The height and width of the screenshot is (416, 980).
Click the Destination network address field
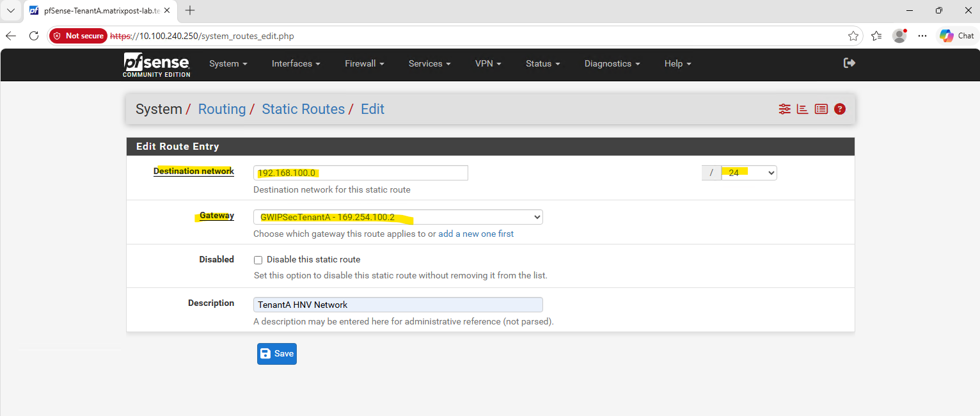click(361, 173)
